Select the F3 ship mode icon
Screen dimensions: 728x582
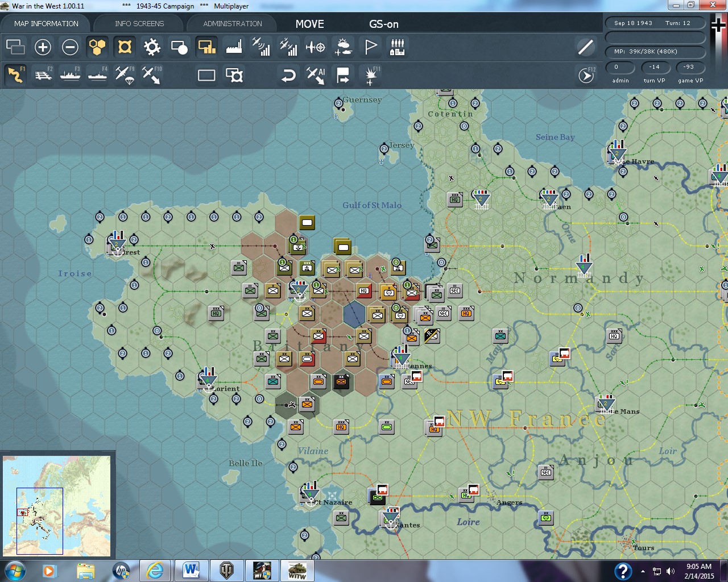pyautogui.click(x=70, y=75)
